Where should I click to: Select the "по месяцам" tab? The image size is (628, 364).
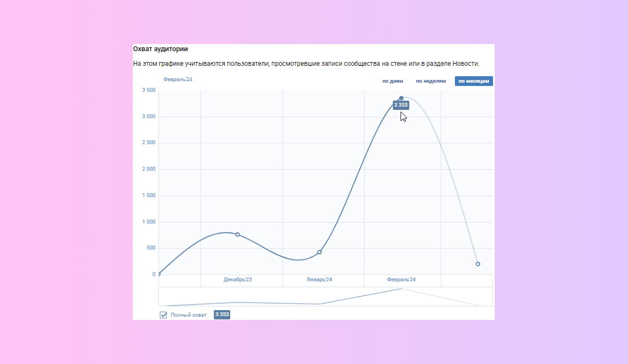[474, 81]
